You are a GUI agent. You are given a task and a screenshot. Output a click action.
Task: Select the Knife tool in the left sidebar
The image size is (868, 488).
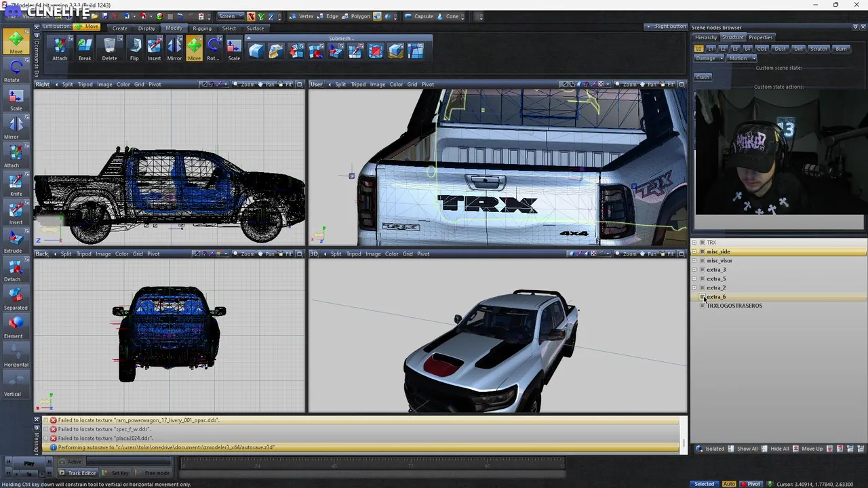[x=16, y=185]
